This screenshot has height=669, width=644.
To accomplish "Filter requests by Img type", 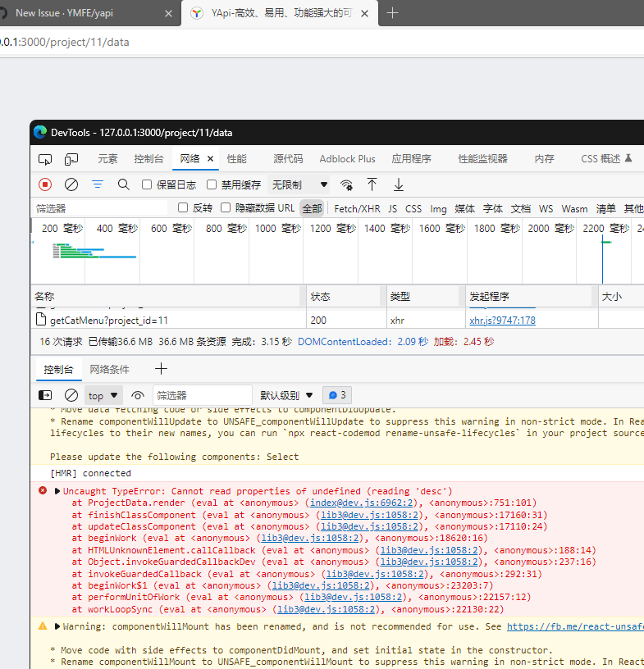I will [x=438, y=208].
